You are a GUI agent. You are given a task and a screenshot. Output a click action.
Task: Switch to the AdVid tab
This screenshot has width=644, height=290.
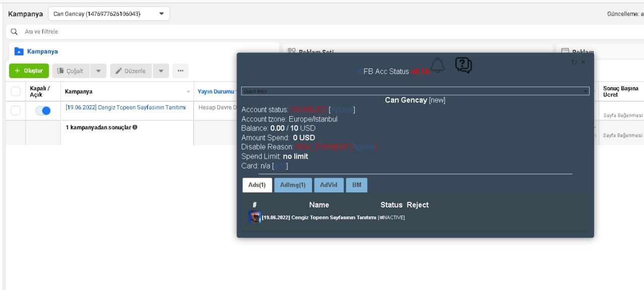pos(329,185)
